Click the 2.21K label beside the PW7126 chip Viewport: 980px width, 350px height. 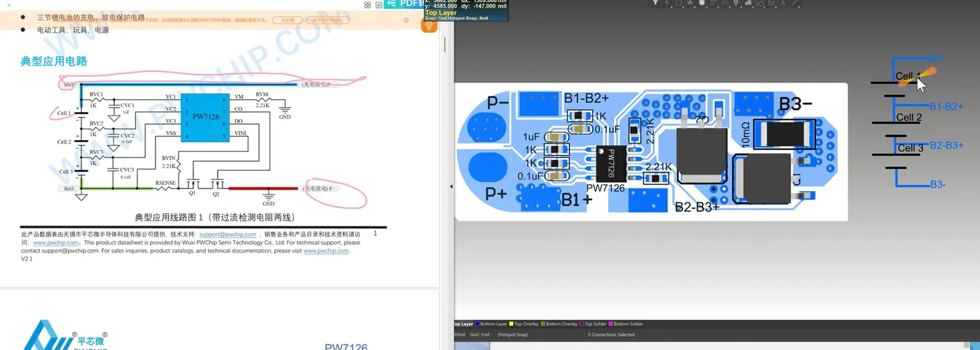[659, 167]
